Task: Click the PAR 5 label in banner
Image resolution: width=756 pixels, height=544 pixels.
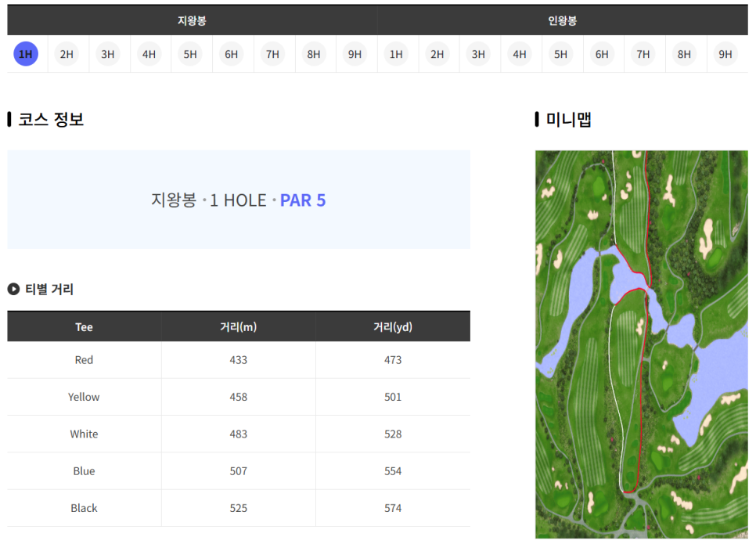Action: pos(303,200)
